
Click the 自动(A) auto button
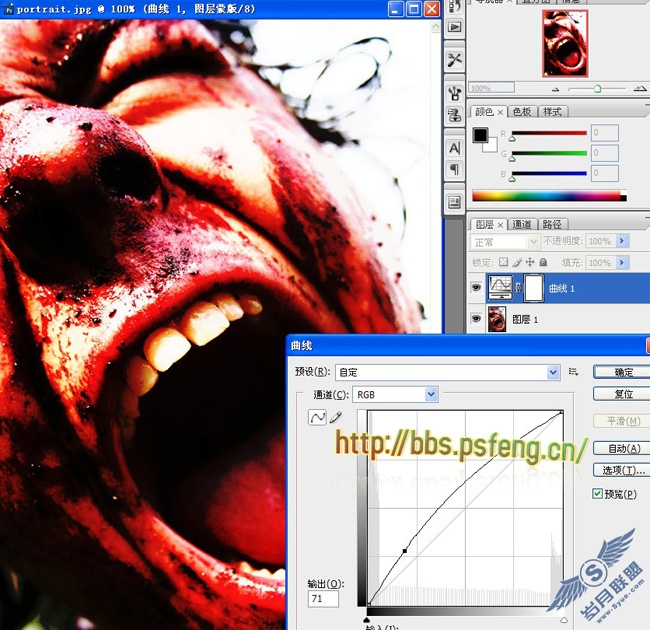click(x=621, y=448)
